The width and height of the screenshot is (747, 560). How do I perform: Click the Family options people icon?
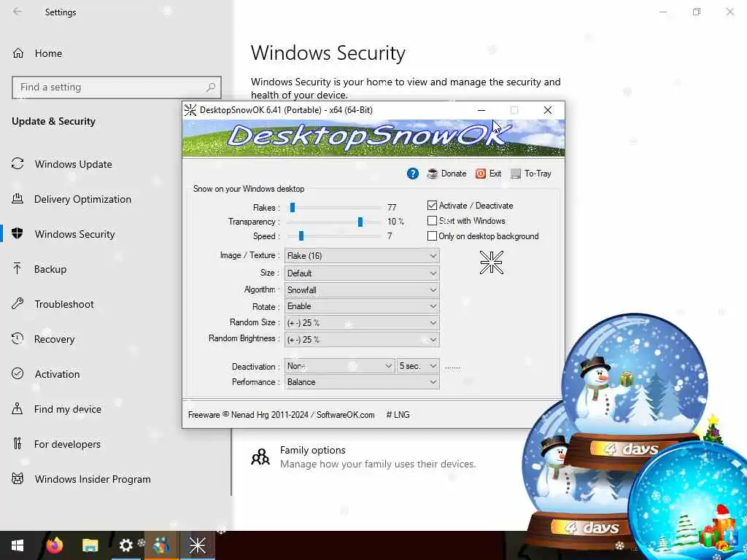coord(260,456)
